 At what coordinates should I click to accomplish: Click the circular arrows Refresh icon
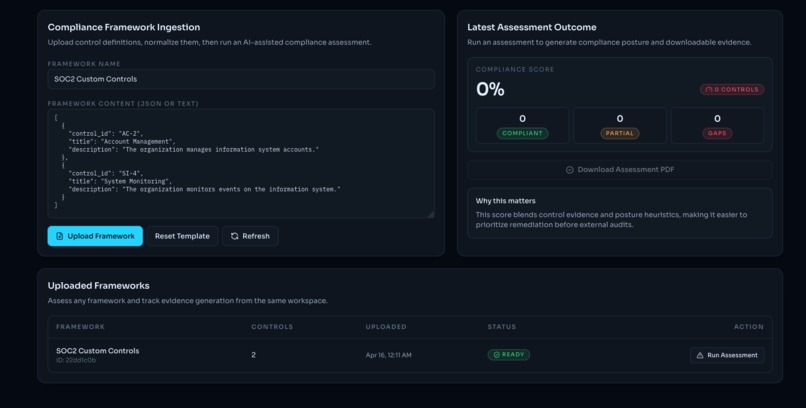pos(234,236)
